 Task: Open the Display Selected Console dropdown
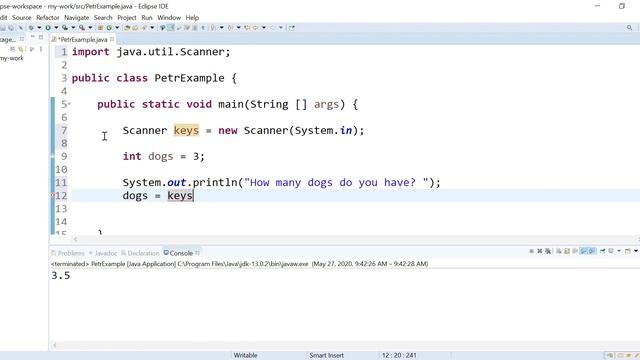619,251
